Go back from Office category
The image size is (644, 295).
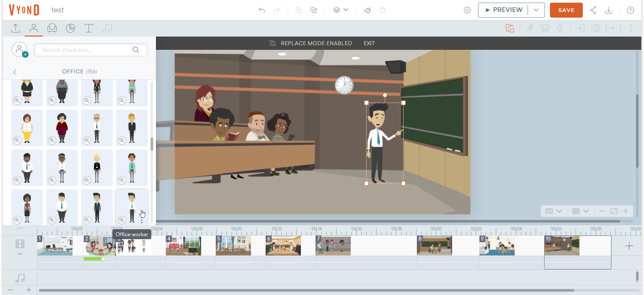tap(15, 72)
